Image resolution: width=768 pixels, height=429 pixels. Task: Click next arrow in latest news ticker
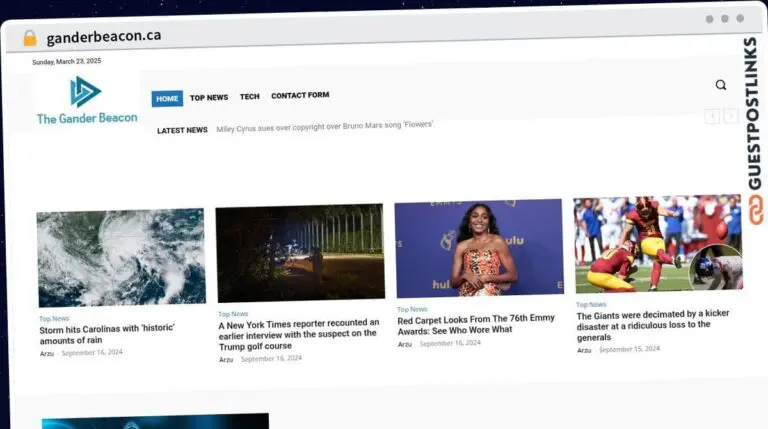731,116
